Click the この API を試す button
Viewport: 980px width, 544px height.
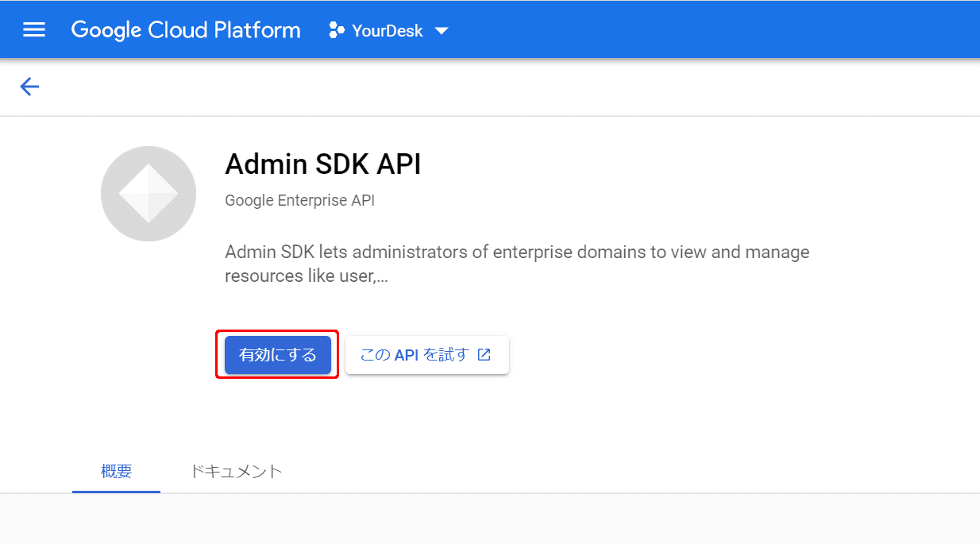[x=427, y=355]
